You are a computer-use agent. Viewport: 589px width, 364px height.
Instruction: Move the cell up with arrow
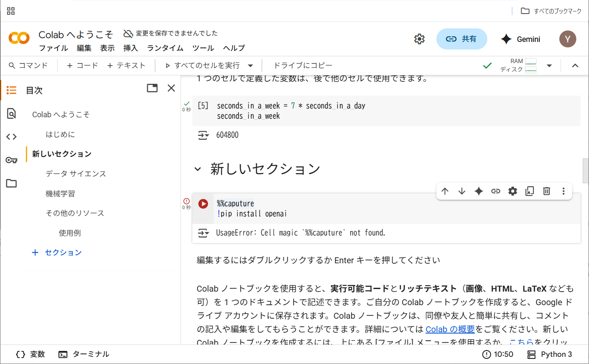[x=445, y=191]
